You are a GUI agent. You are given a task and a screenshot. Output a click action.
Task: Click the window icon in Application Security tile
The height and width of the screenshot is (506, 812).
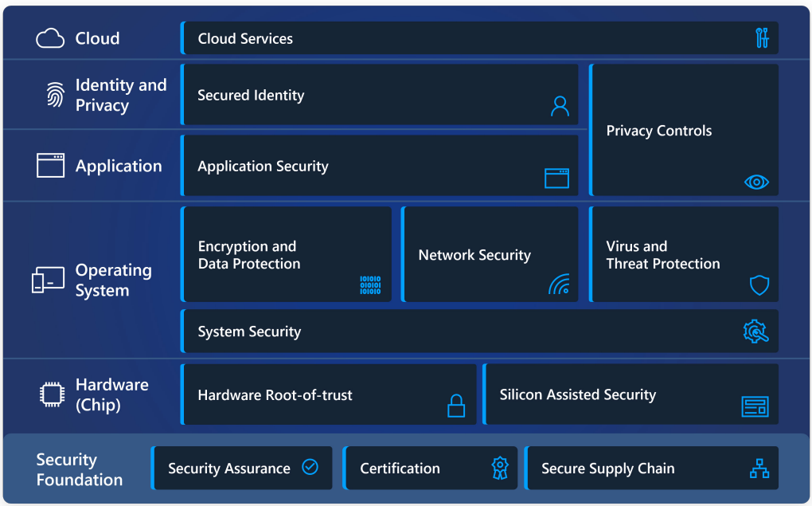[x=556, y=178]
